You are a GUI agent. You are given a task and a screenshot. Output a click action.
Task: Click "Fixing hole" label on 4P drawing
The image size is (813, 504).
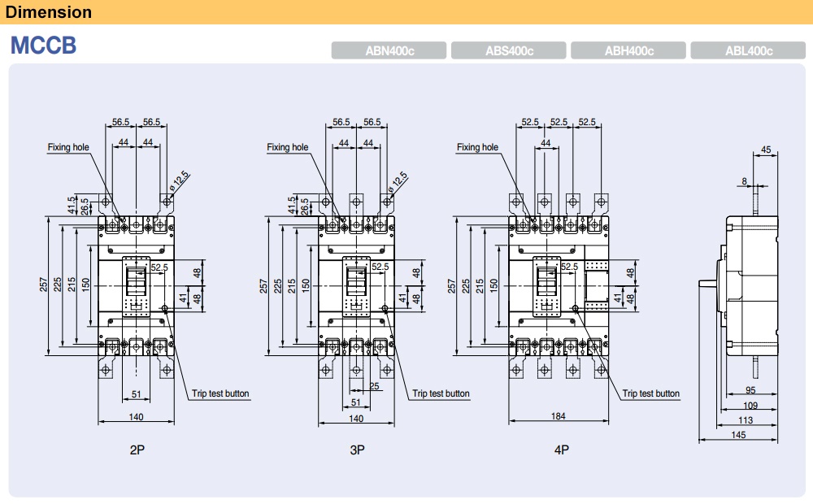[477, 147]
